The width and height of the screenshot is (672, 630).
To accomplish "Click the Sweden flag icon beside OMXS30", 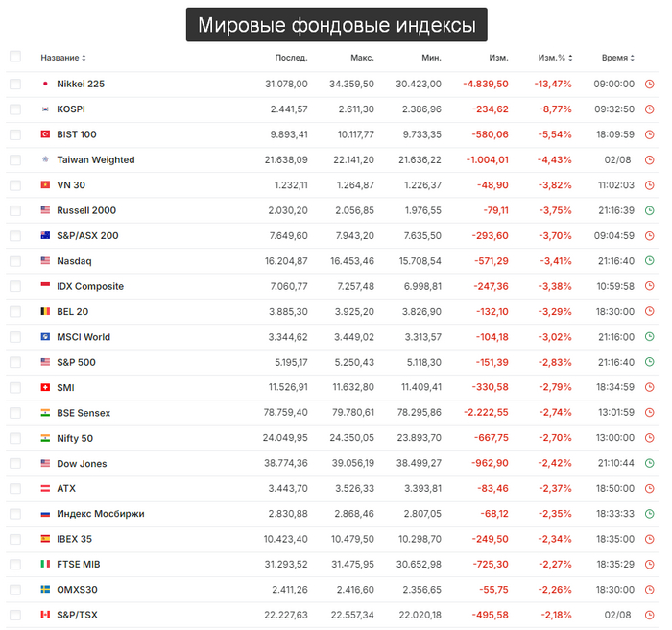I will click(x=45, y=590).
